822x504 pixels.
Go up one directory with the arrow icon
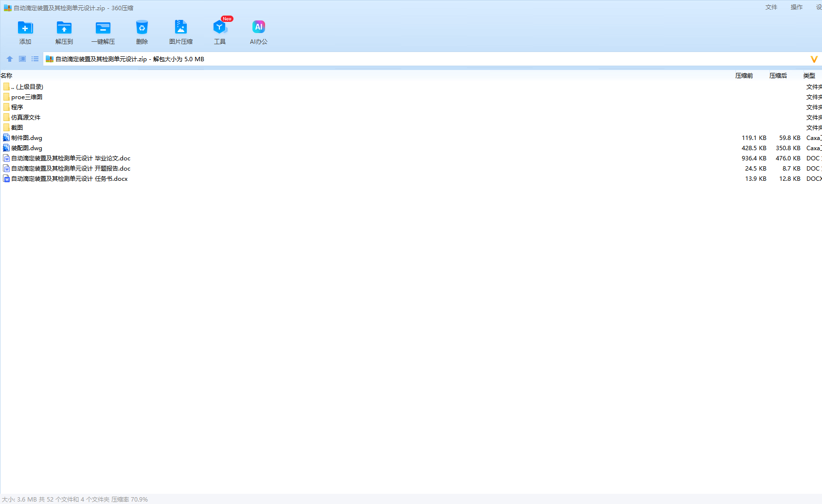10,59
